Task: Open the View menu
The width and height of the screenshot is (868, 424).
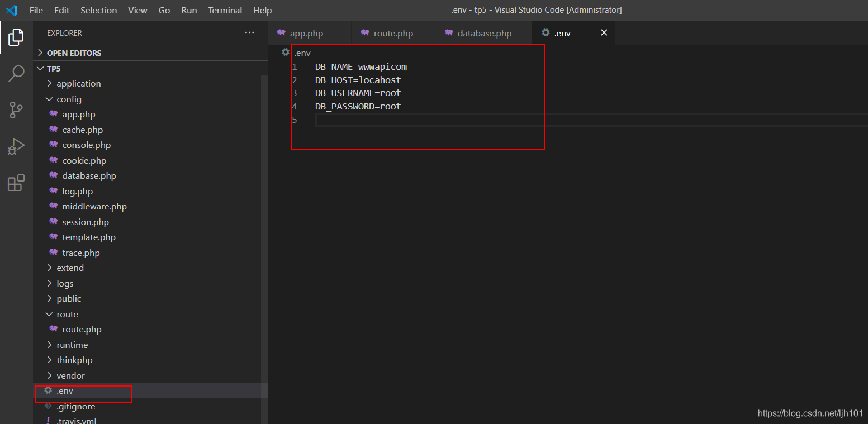Action: (137, 10)
